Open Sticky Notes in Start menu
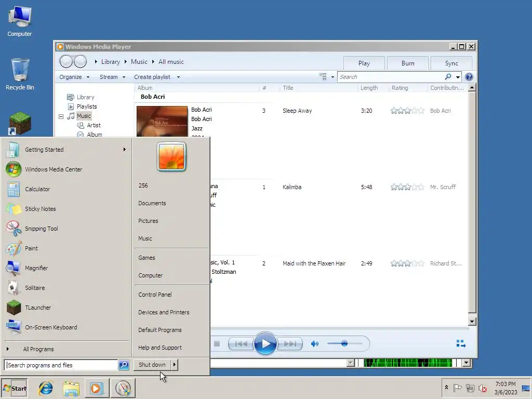 tap(40, 209)
